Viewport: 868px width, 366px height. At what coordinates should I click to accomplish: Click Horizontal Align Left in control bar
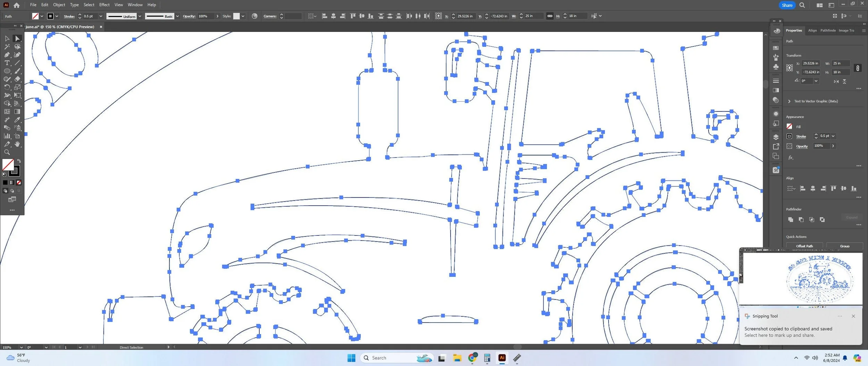coord(325,16)
